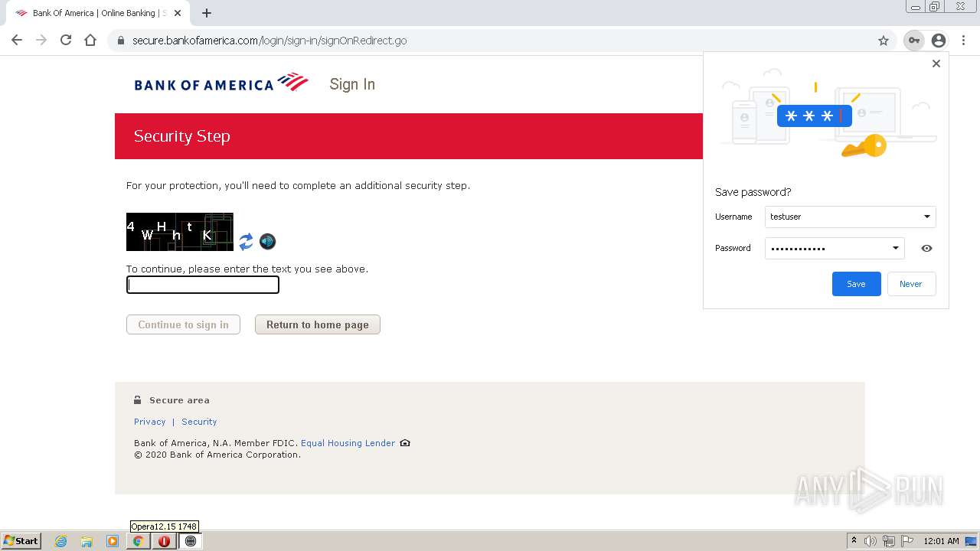The width and height of the screenshot is (980, 551).
Task: Open the Windows Start menu
Action: [x=21, y=540]
